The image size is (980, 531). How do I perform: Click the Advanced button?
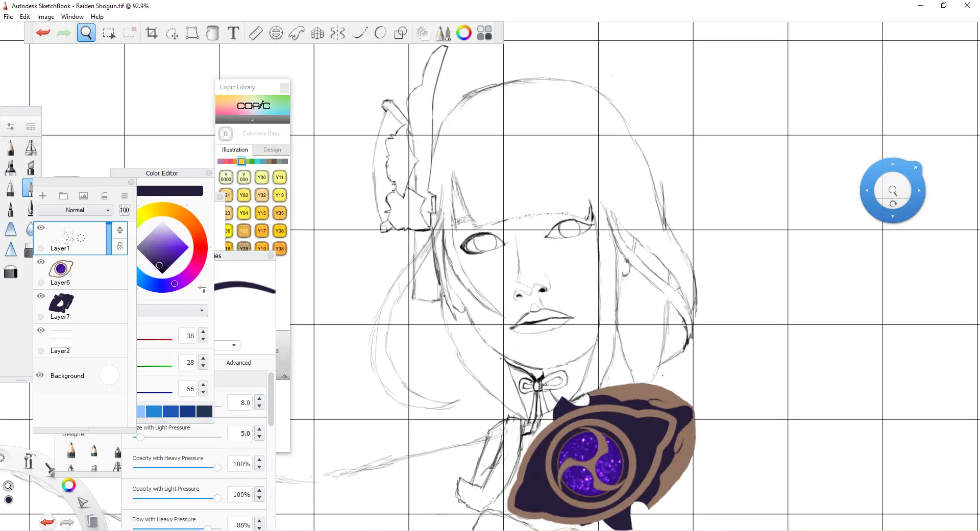238,363
